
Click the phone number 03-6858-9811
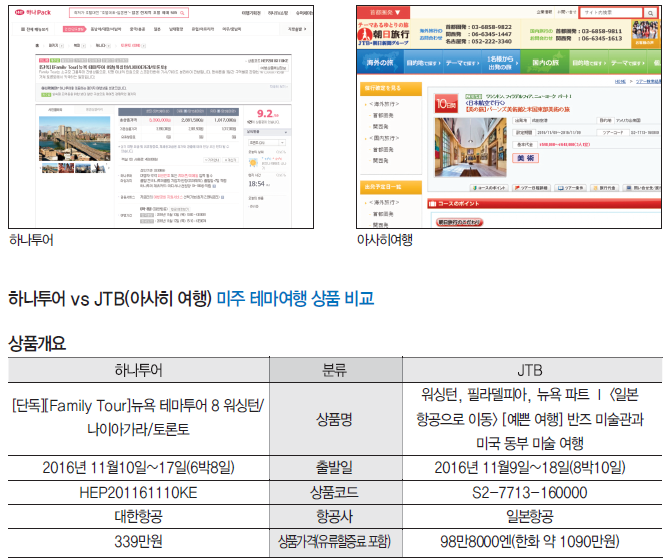tap(602, 31)
